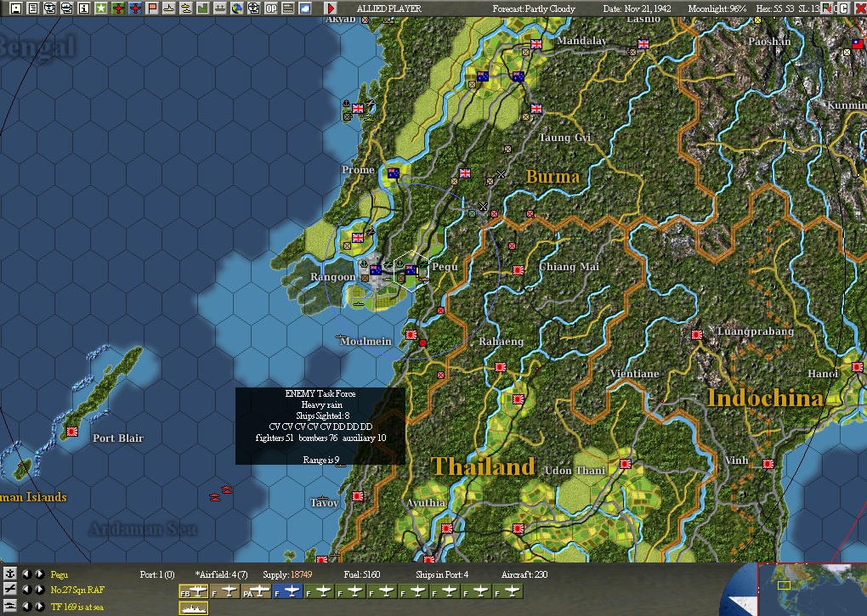Image resolution: width=867 pixels, height=616 pixels.
Task: Click the 'Supply: 18749' value
Action: pyautogui.click(x=287, y=574)
